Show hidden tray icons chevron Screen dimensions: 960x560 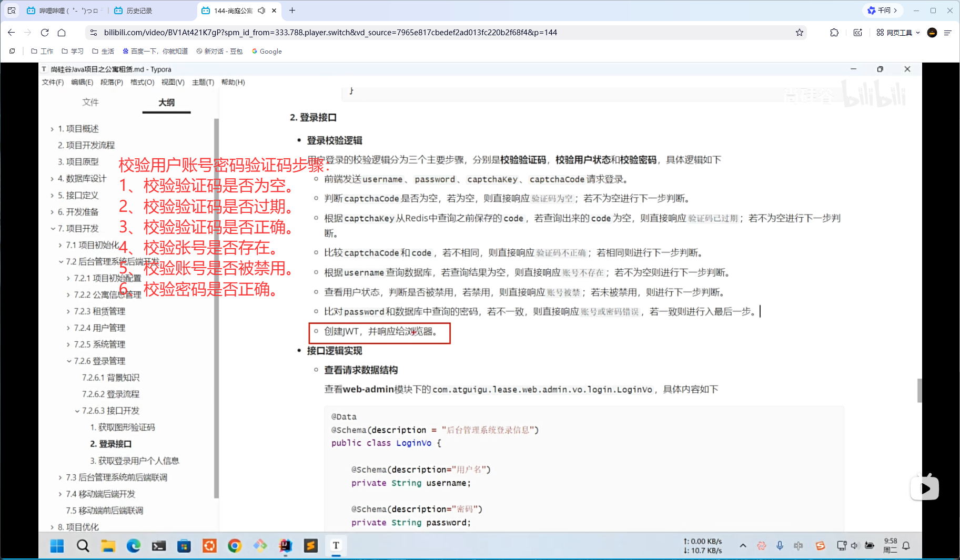(x=743, y=546)
